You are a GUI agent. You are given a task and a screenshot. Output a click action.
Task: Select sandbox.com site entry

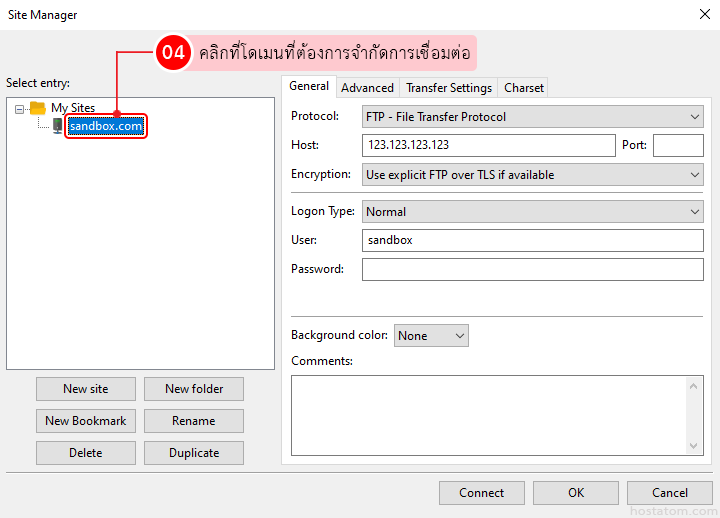click(105, 127)
